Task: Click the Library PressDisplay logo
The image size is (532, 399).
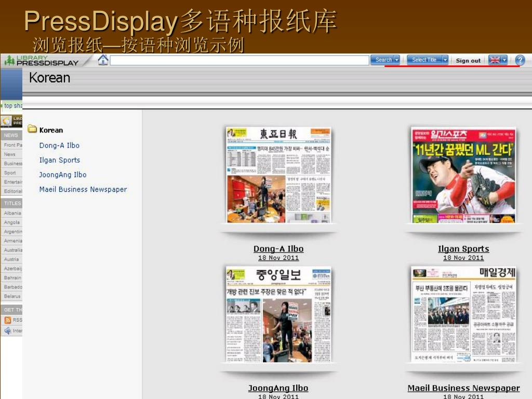Action: coord(42,60)
